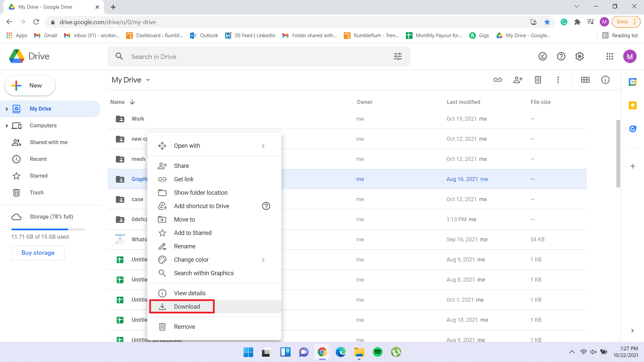Click the New button
The height and width of the screenshot is (362, 644).
coord(30,85)
